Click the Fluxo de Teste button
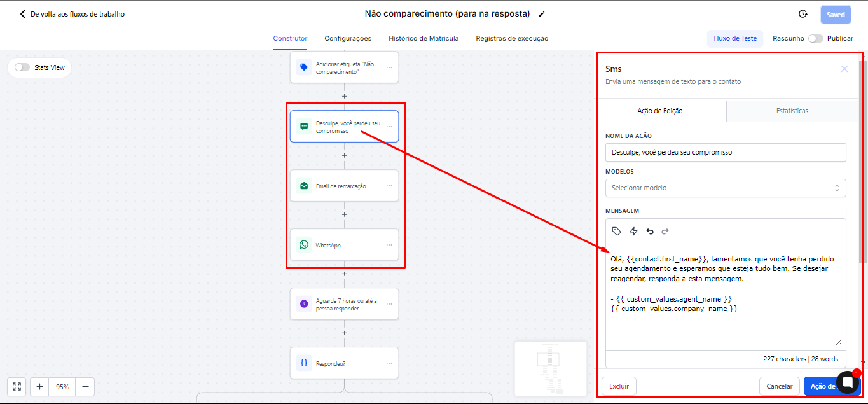Image resolution: width=868 pixels, height=404 pixels. pyautogui.click(x=735, y=38)
